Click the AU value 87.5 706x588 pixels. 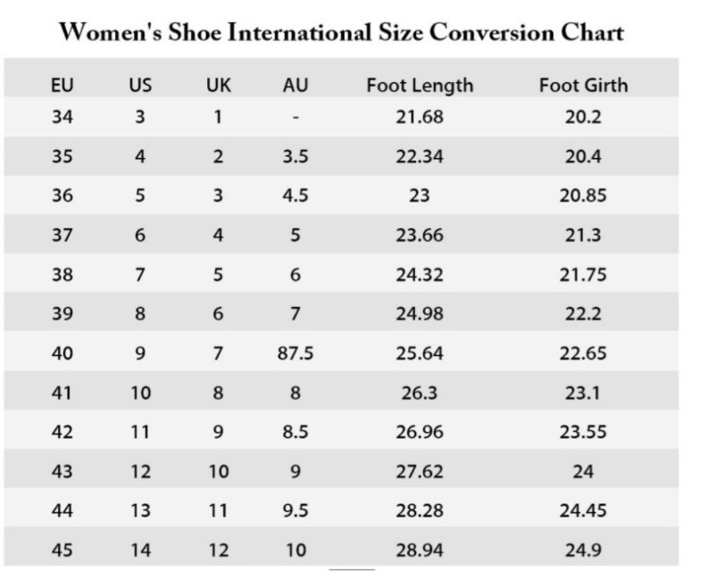[x=295, y=353]
